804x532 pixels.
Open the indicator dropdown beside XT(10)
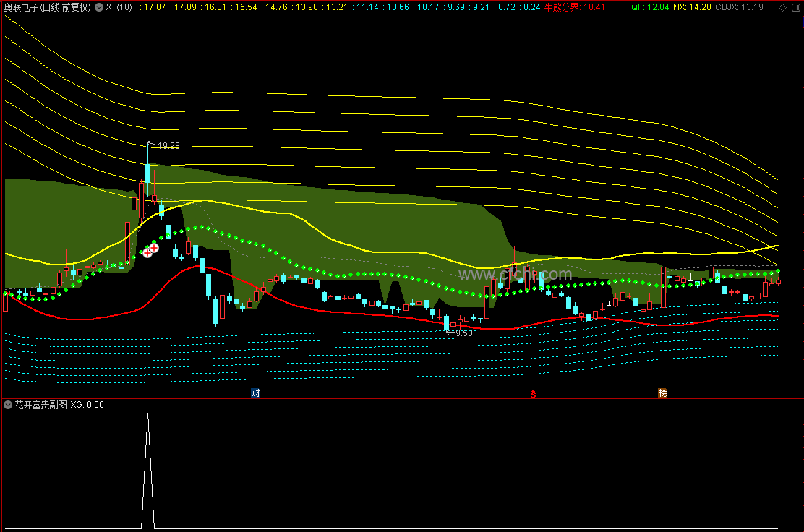click(99, 7)
